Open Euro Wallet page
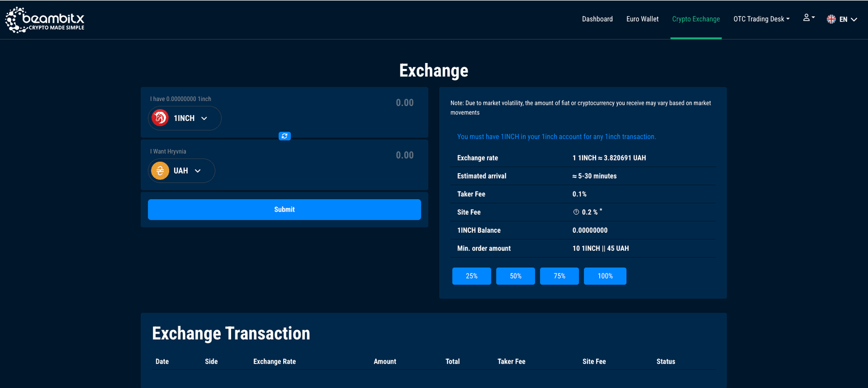Viewport: 868px width, 388px height. (x=642, y=19)
